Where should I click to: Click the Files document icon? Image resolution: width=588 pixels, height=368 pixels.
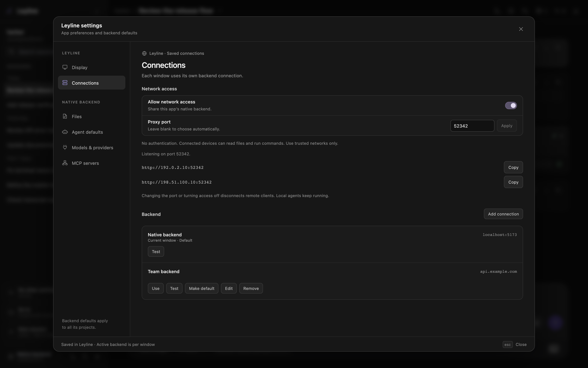click(x=65, y=116)
